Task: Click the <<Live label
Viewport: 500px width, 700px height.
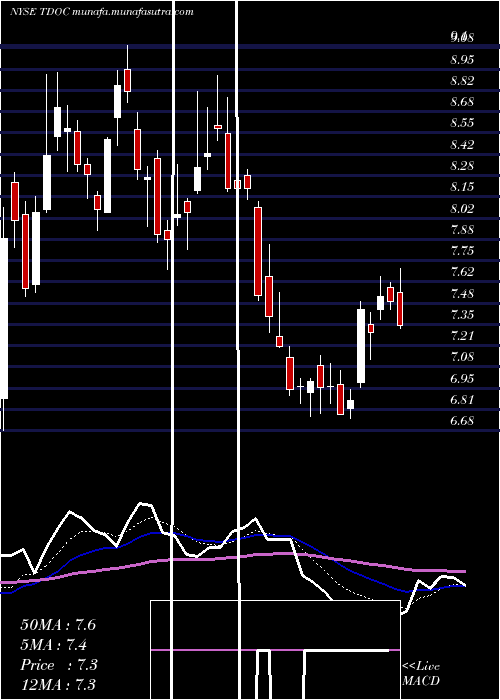Action: 421,667
